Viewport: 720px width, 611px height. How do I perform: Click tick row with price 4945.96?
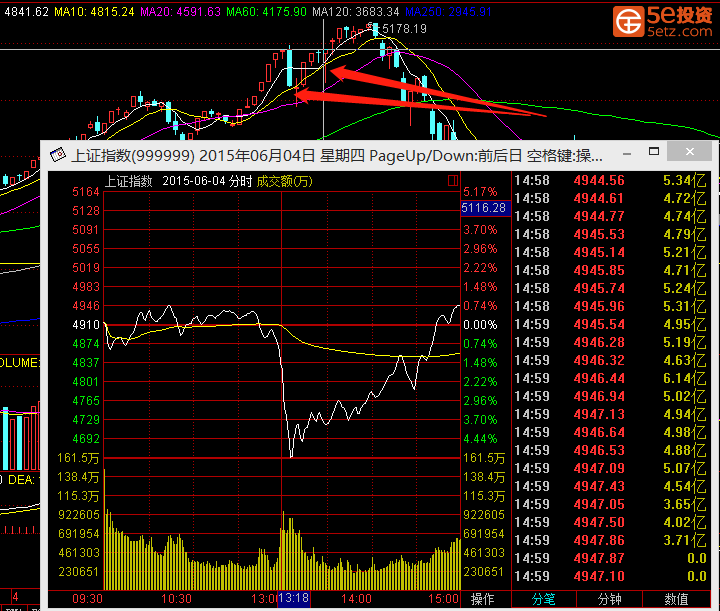[611, 306]
